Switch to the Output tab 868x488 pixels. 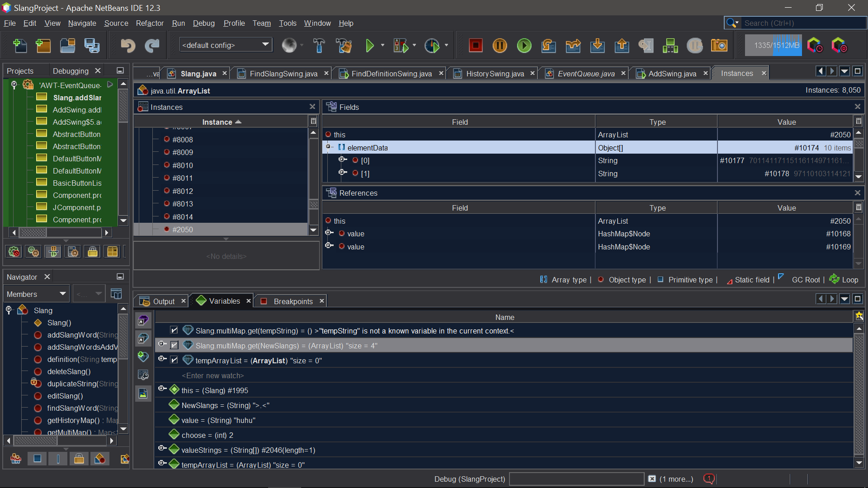click(164, 301)
